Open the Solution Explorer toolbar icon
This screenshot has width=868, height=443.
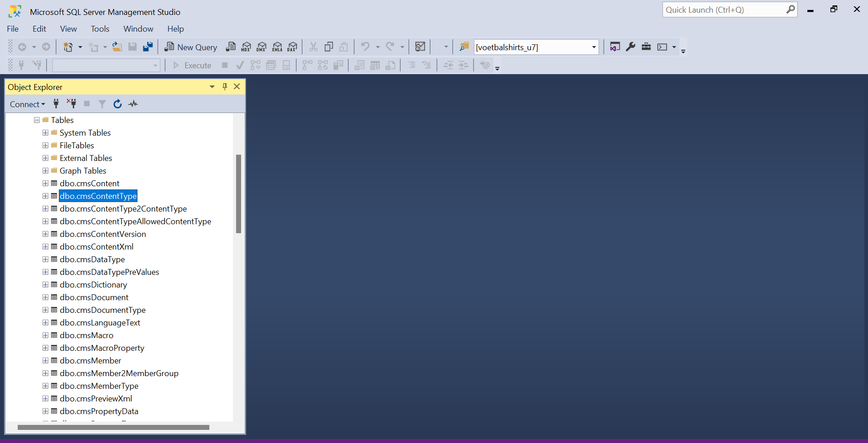615,47
